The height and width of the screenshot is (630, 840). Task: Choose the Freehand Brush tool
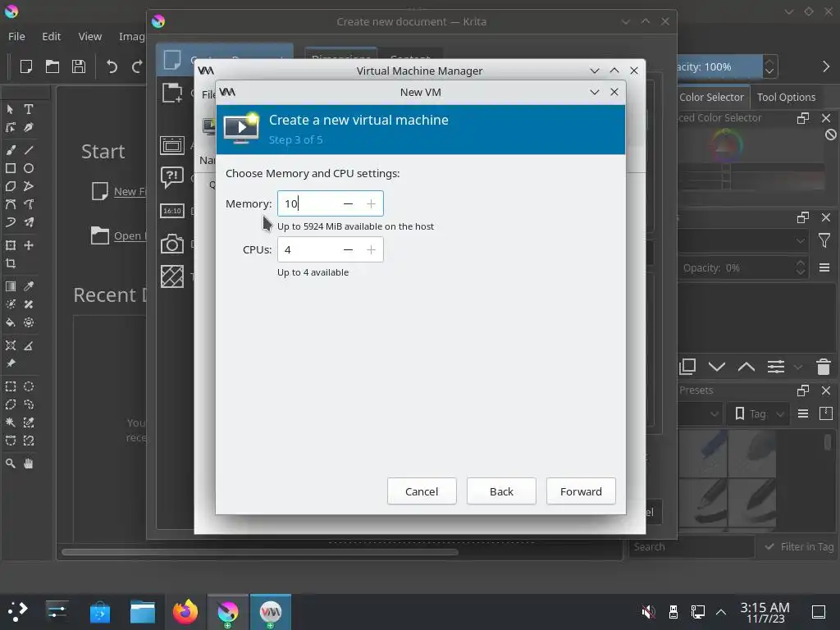(10, 150)
